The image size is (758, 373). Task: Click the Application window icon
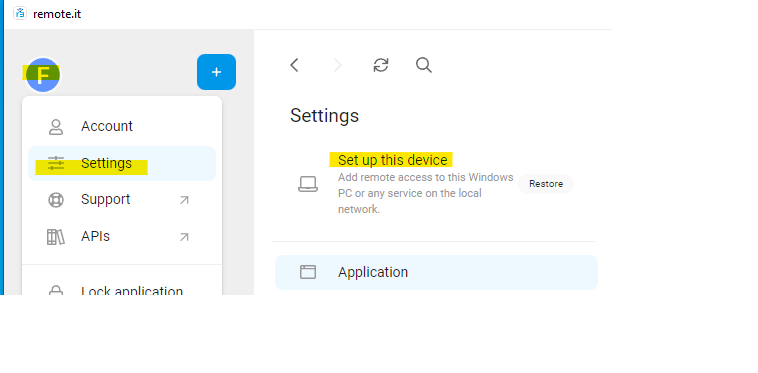(x=308, y=272)
